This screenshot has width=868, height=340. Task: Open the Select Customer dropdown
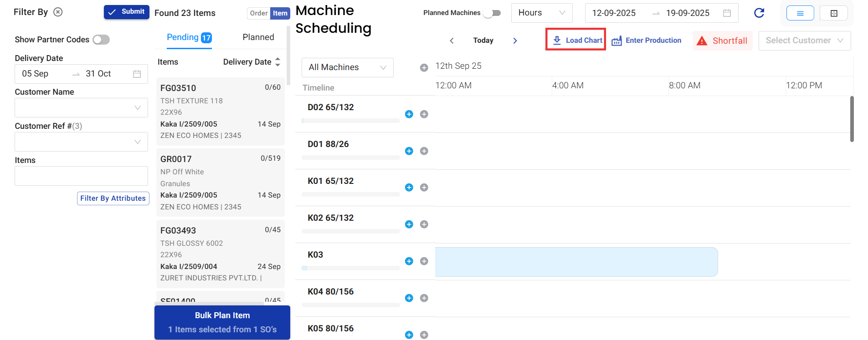click(x=804, y=41)
